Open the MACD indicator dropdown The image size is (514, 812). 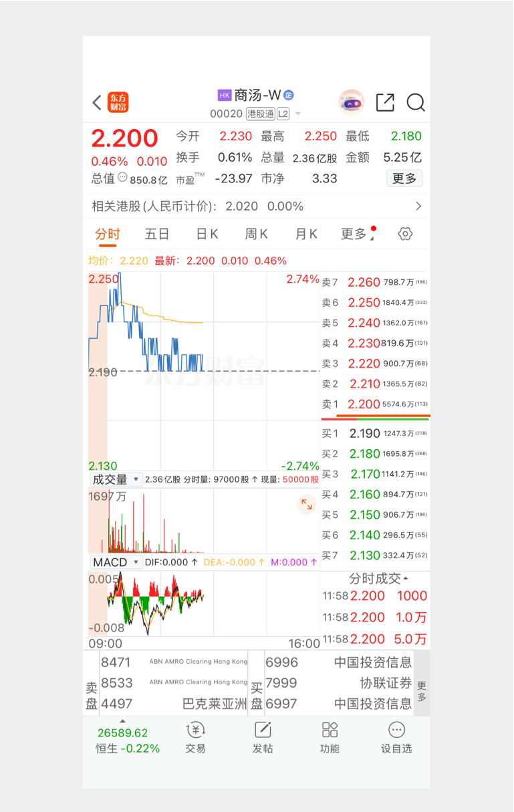pyautogui.click(x=117, y=562)
